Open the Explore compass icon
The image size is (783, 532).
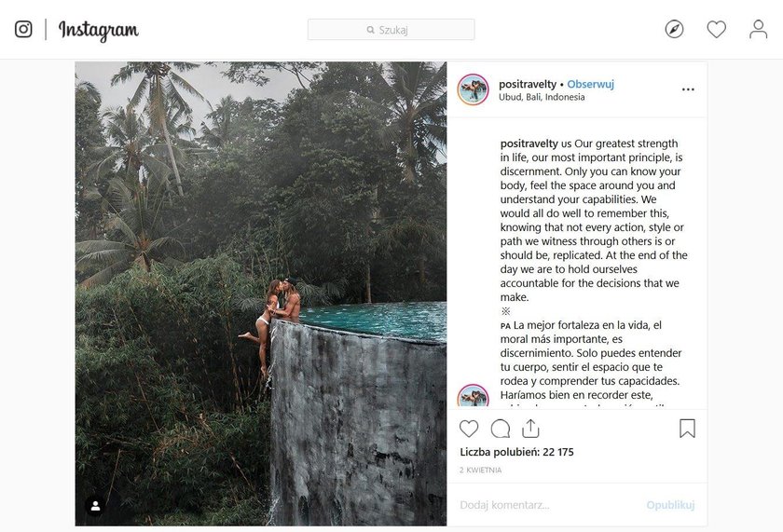(674, 30)
